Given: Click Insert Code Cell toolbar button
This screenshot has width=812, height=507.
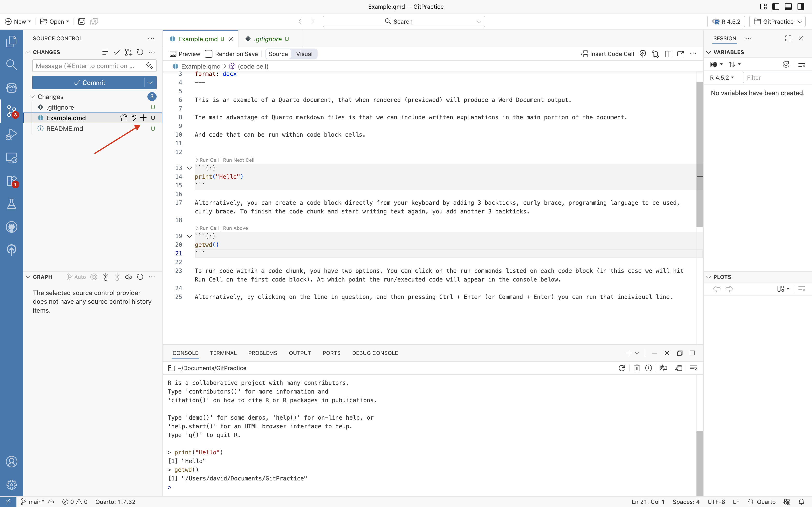Looking at the screenshot, I should pos(608,54).
